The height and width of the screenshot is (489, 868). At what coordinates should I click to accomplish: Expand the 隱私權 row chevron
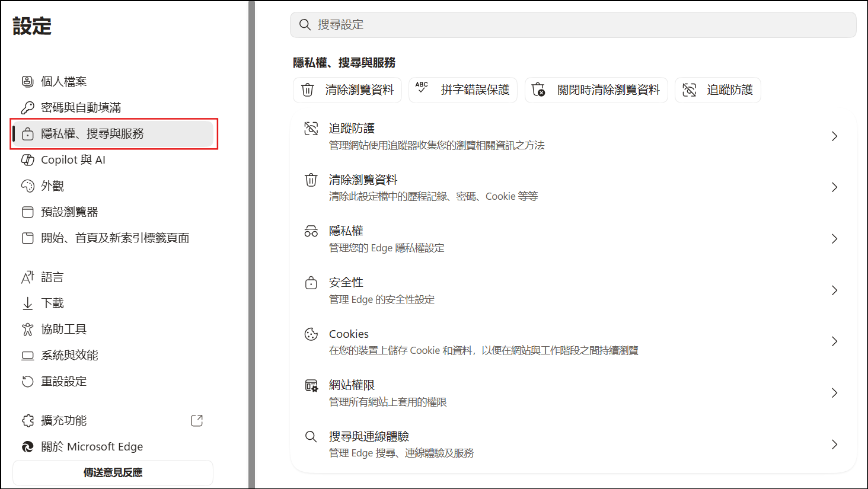click(x=834, y=239)
